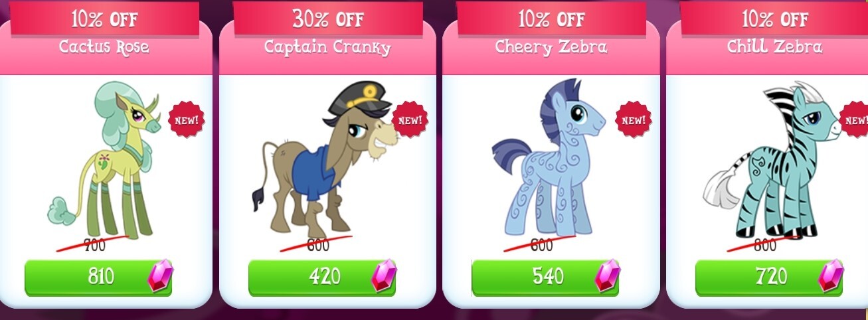Click the 30% OFF banner on Captain Cranky
The image size is (868, 320).
tap(327, 18)
